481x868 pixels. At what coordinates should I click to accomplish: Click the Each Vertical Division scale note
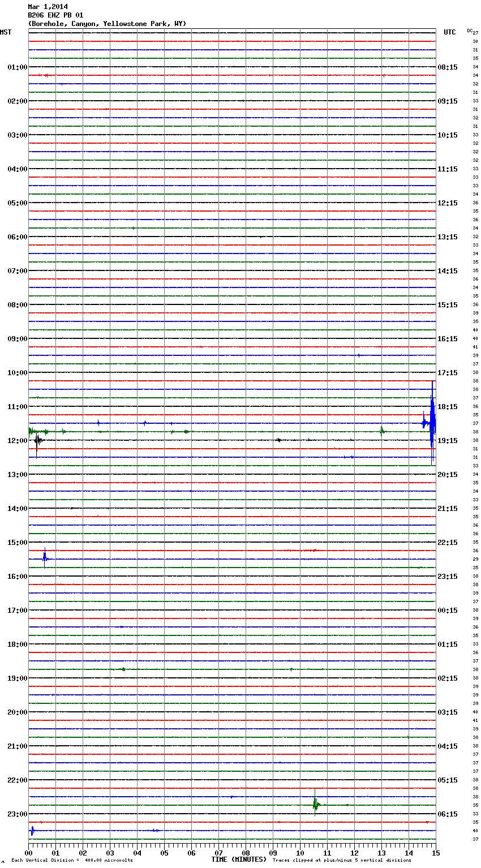(x=72, y=861)
